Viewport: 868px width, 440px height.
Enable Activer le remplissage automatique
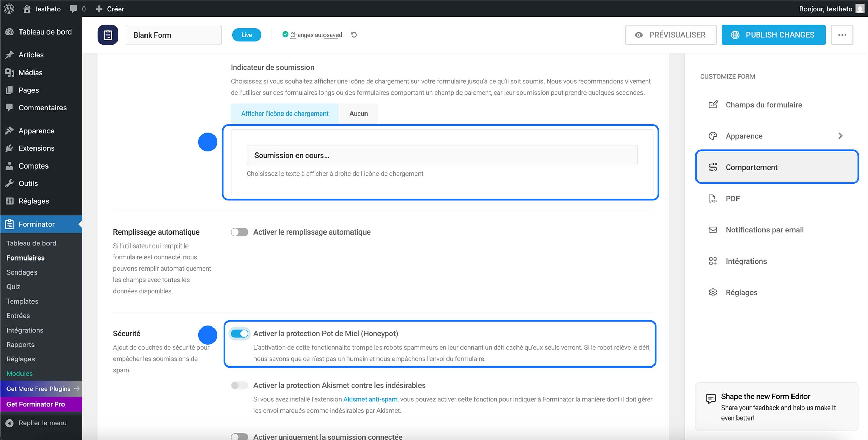point(239,232)
